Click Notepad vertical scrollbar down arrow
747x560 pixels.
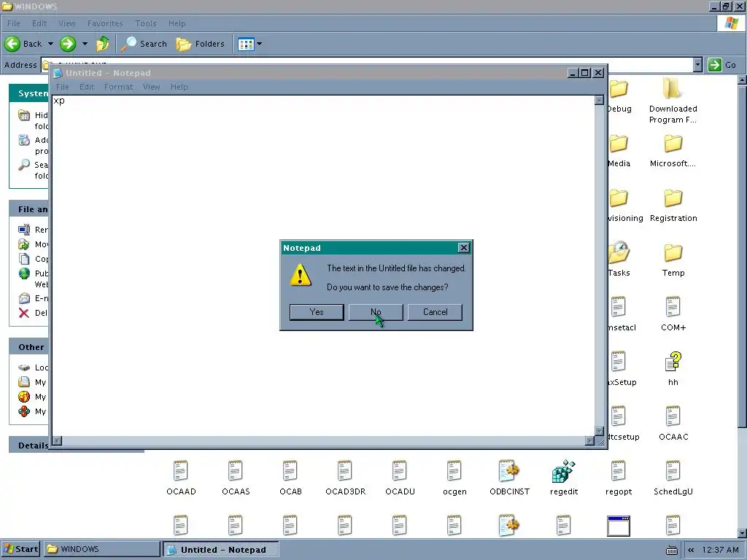click(600, 432)
